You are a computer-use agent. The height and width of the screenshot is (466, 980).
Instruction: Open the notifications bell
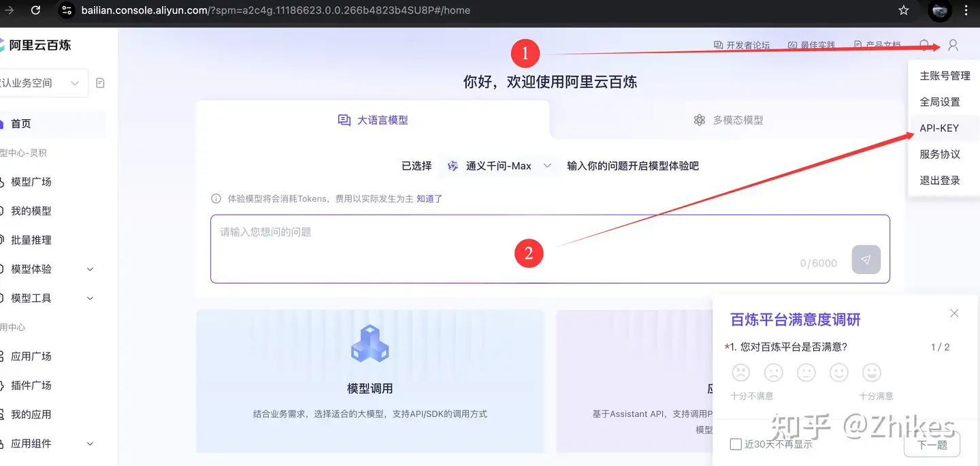[x=924, y=46]
